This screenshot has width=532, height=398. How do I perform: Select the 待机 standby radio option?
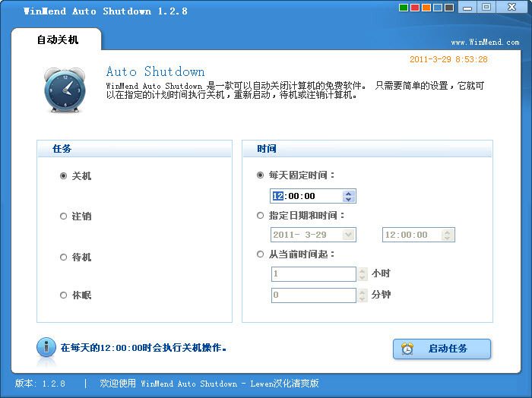64,257
